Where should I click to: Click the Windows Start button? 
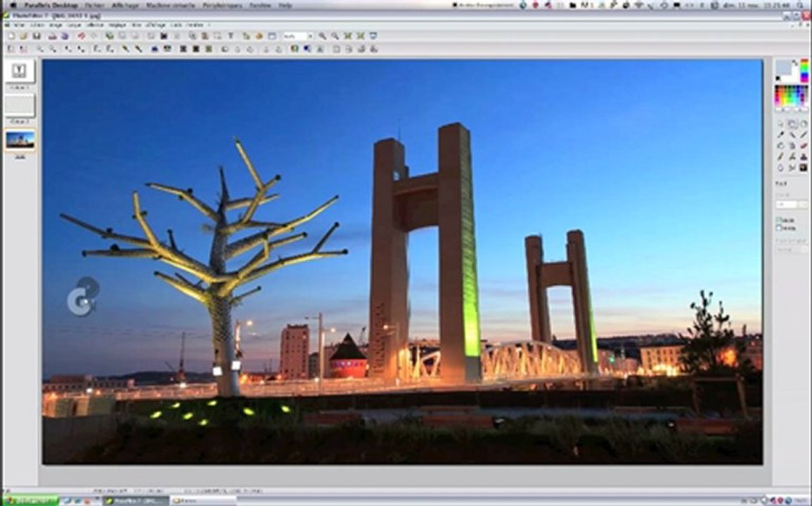(30, 501)
